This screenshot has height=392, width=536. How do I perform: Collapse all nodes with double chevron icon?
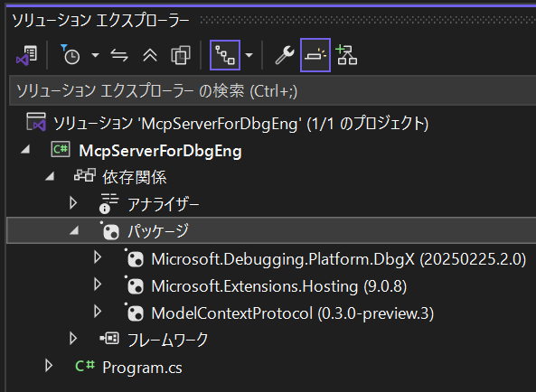(x=150, y=55)
